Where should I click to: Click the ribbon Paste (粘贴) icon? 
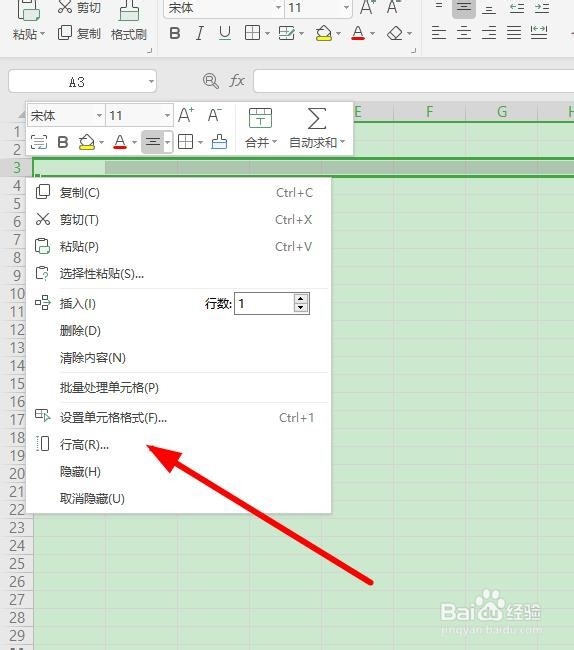click(28, 10)
